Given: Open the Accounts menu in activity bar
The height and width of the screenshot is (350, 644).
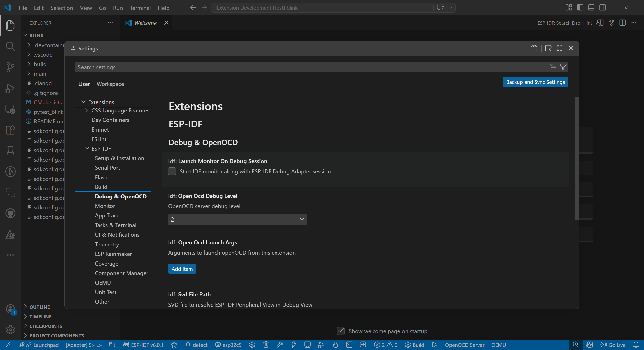Looking at the screenshot, I should (10, 309).
